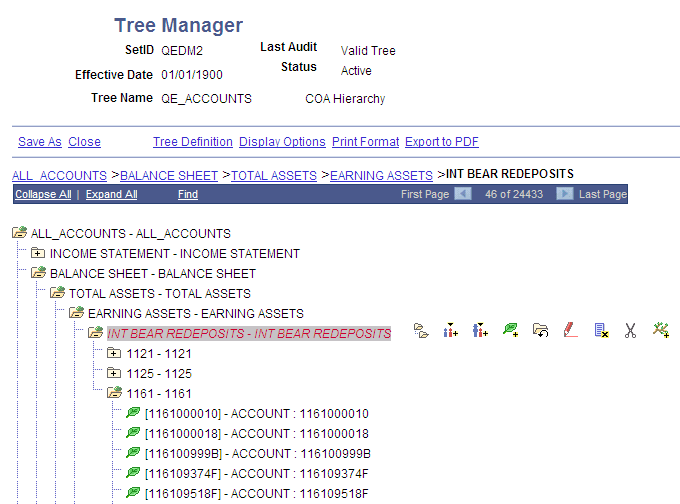Click the leaf icon for account 1161000018
The width and height of the screenshot is (680, 504).
point(133,432)
